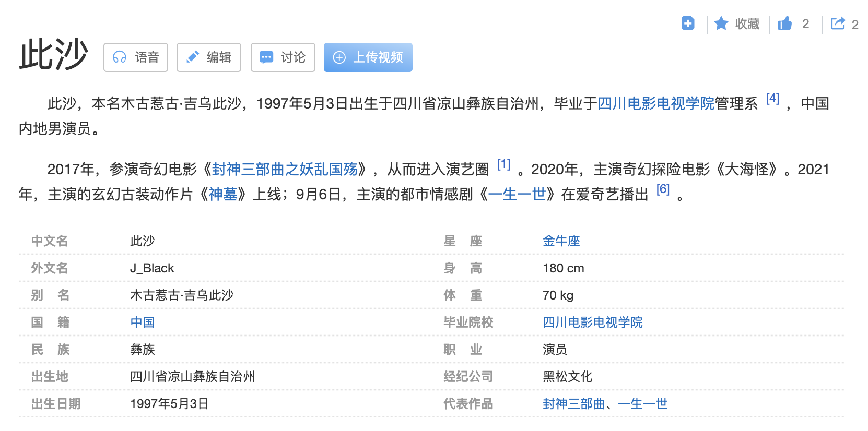Click the page title 此沙
868x431 pixels.
click(54, 54)
